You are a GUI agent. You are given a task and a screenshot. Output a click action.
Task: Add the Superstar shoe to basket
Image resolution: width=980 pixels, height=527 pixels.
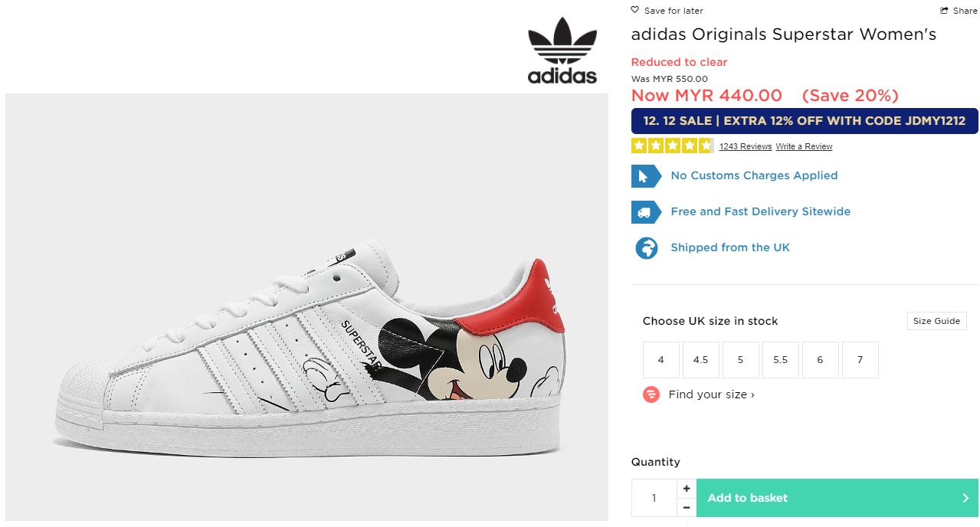click(x=837, y=498)
